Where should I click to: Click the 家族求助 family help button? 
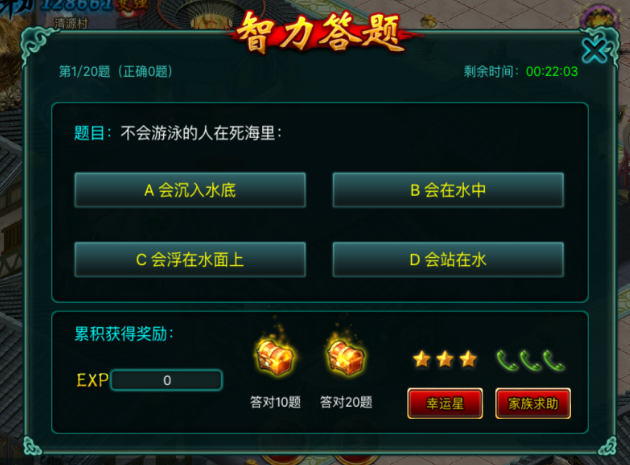[x=533, y=404]
